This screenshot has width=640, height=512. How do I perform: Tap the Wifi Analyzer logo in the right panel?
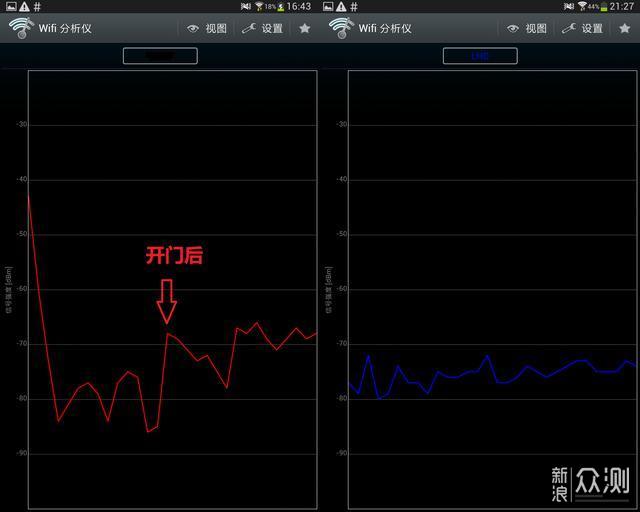(x=341, y=28)
